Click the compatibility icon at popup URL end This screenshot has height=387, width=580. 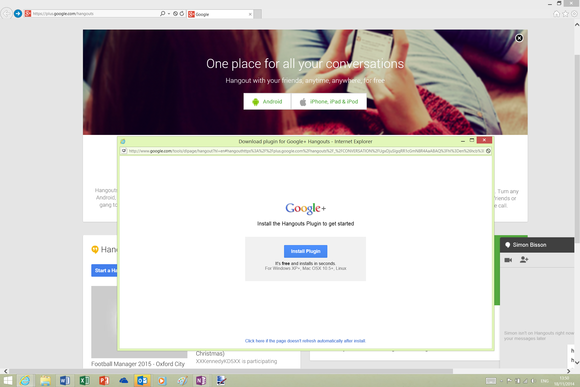click(488, 151)
